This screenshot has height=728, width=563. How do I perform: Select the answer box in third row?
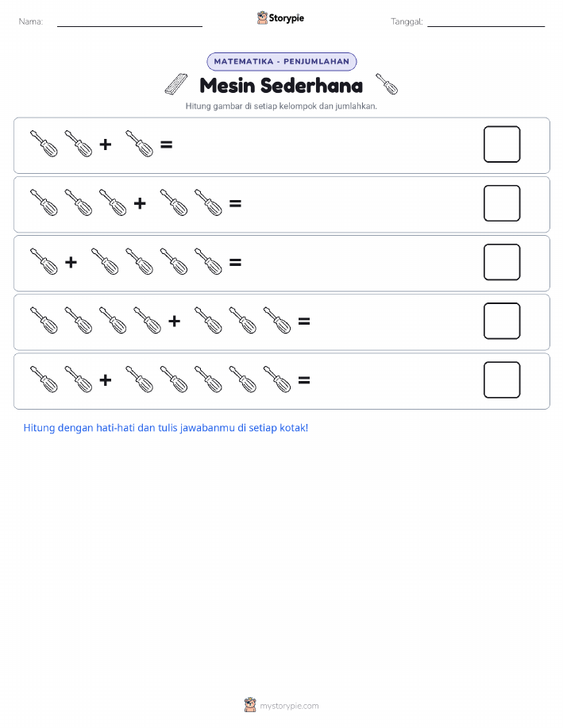click(502, 262)
